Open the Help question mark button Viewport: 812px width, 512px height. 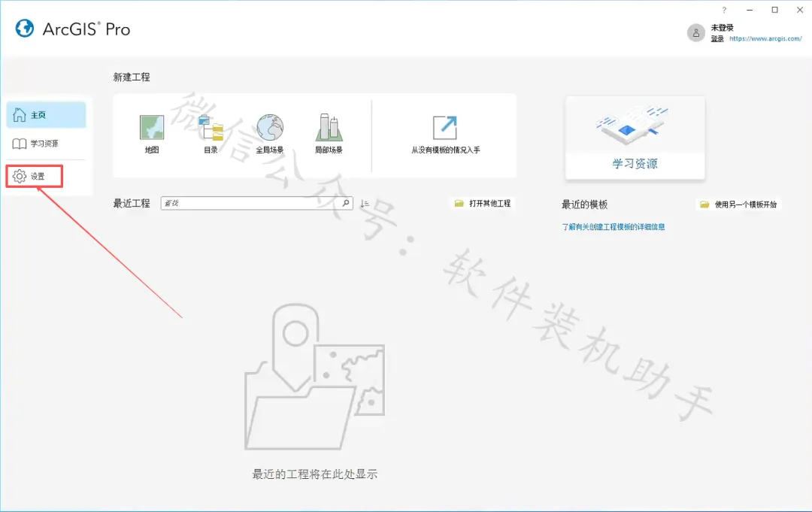724,10
